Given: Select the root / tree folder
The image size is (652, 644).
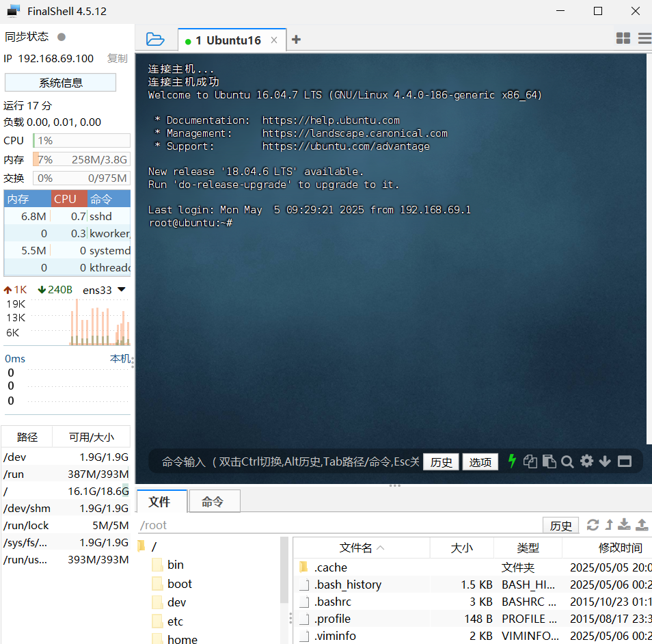Looking at the screenshot, I should (x=147, y=546).
